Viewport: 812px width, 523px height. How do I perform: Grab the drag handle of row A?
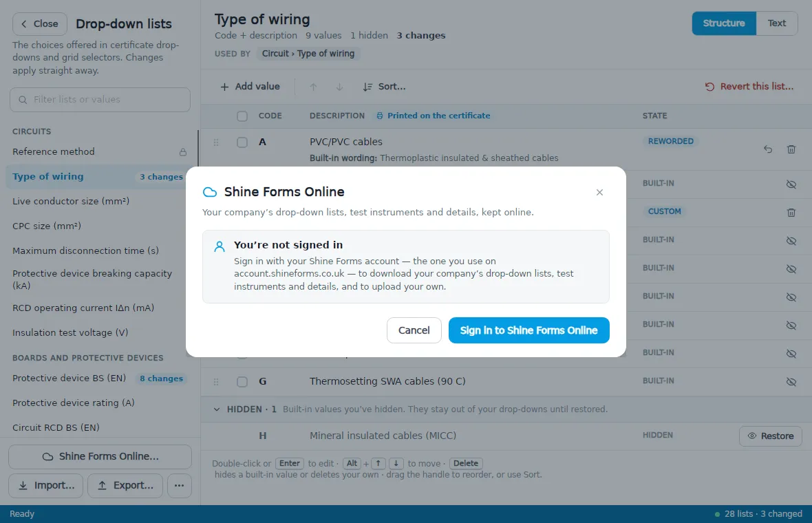216,142
